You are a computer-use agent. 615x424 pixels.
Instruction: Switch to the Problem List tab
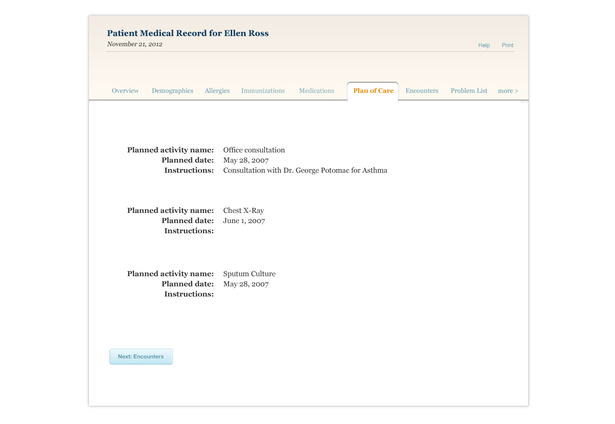click(469, 91)
